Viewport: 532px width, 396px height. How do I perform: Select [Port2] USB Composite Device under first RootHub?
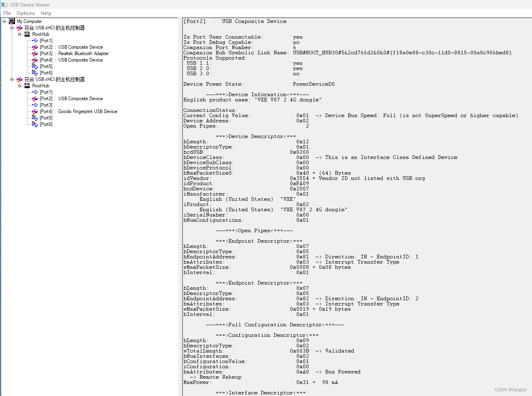[x=71, y=47]
